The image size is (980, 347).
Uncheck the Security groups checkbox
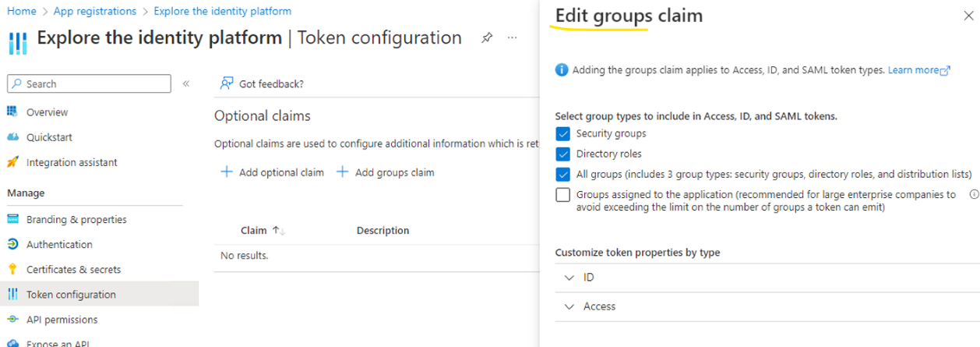[562, 133]
